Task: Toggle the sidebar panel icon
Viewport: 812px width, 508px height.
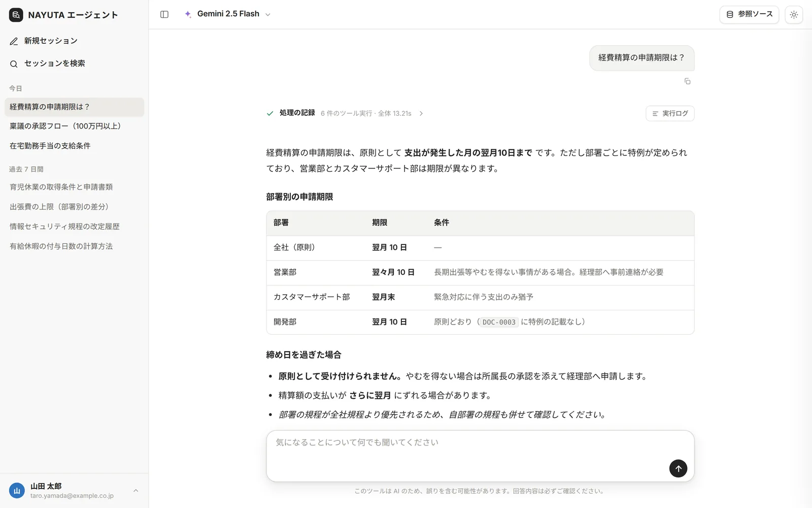Action: click(164, 14)
